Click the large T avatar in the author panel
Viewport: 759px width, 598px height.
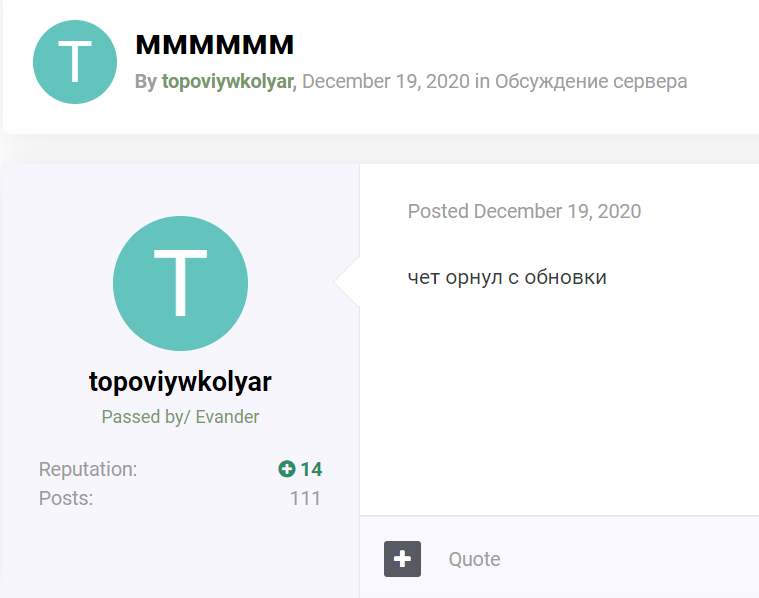pyautogui.click(x=181, y=283)
